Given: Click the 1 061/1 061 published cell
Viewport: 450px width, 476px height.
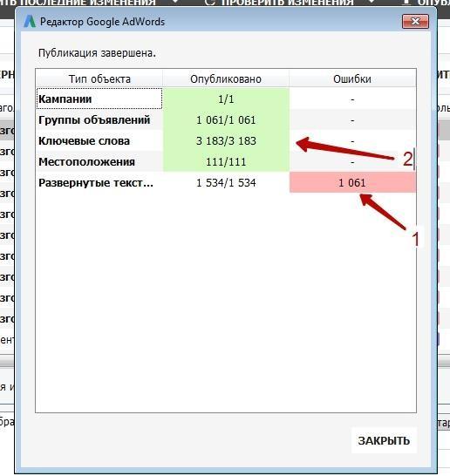Looking at the screenshot, I should coord(226,119).
